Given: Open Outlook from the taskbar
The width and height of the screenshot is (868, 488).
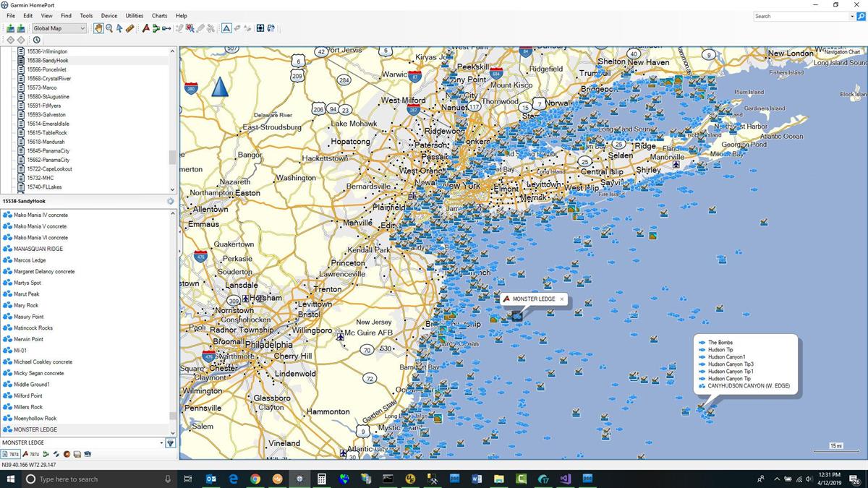Looking at the screenshot, I should click(211, 479).
